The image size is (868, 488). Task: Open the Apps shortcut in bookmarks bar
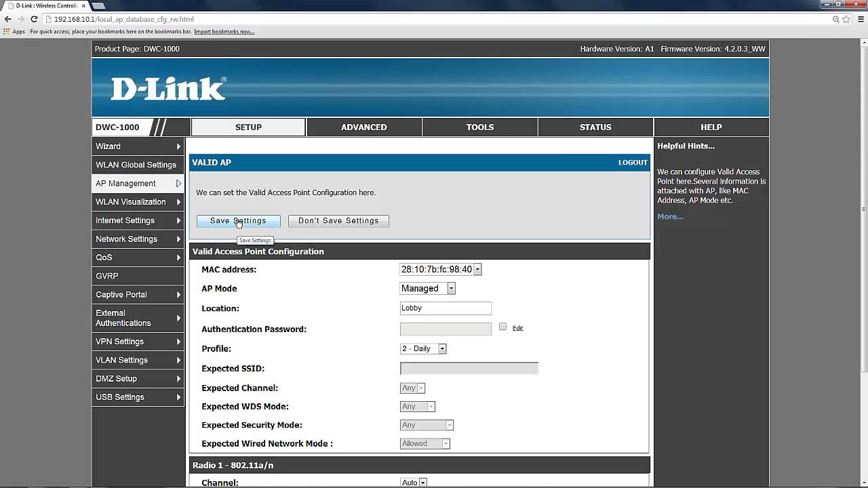click(x=14, y=32)
